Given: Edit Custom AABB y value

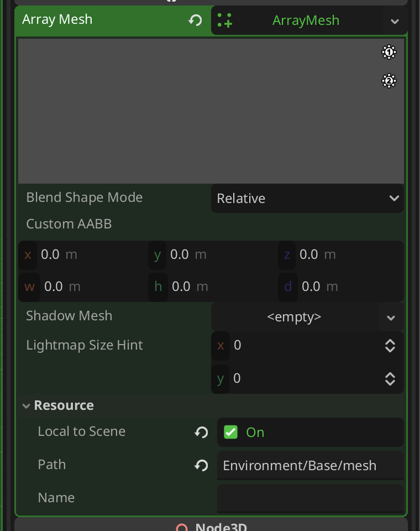Looking at the screenshot, I should point(213,254).
